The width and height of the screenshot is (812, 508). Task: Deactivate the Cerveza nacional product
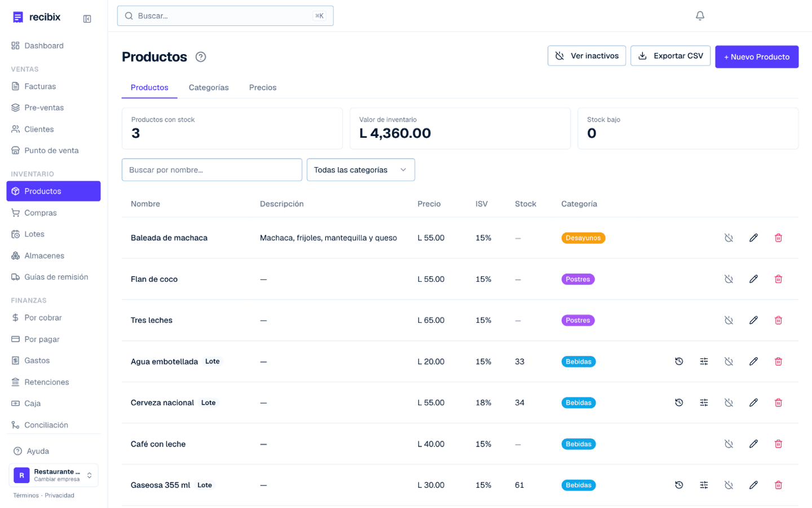point(729,402)
